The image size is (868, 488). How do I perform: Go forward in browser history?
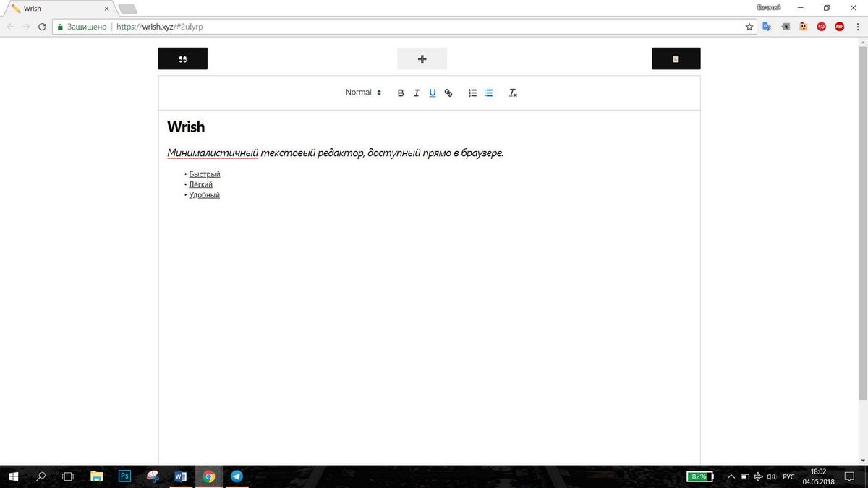click(26, 27)
